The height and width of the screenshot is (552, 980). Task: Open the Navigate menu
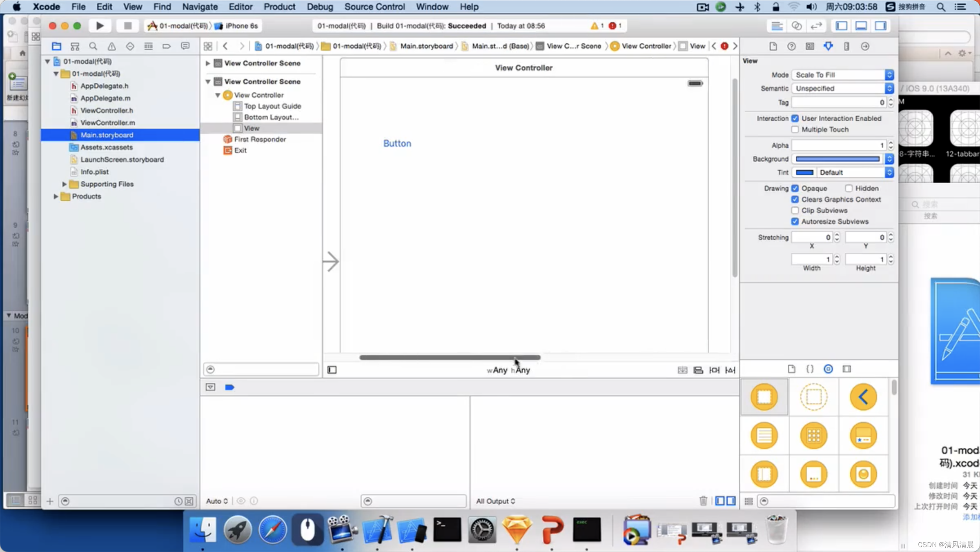point(200,7)
